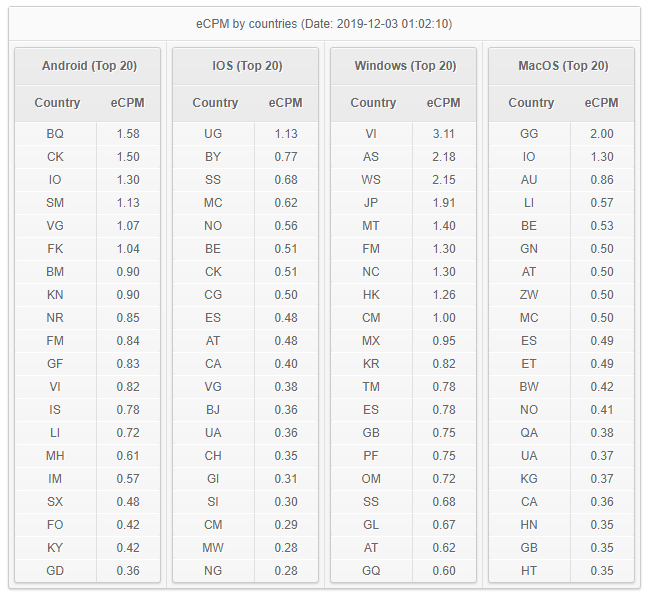
Task: Select the eCPM by countries title bar
Action: pyautogui.click(x=324, y=24)
